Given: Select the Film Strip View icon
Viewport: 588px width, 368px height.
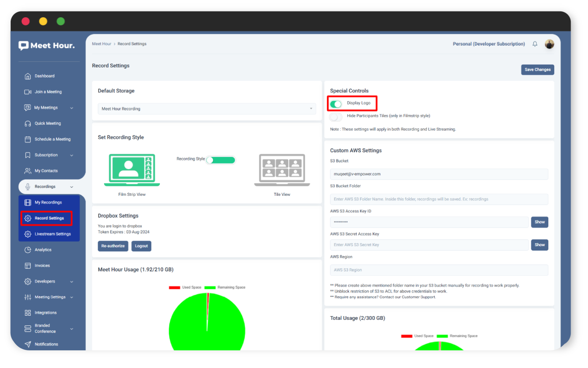Looking at the screenshot, I should pos(132,170).
